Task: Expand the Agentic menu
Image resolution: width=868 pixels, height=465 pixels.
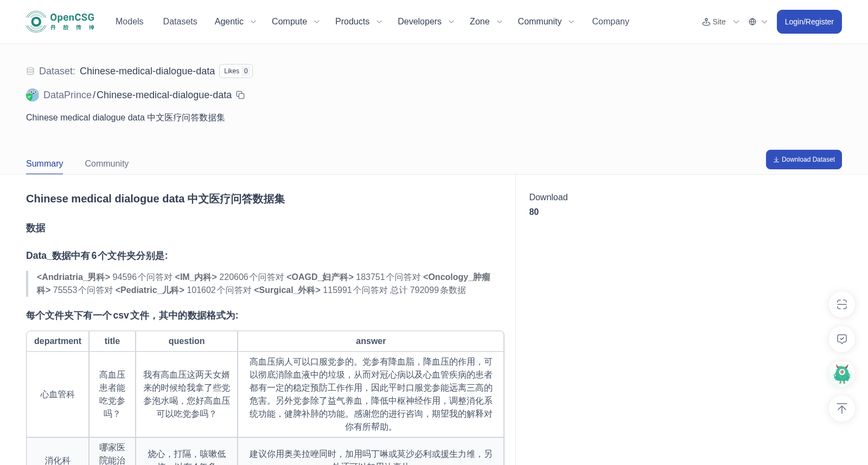Action: (x=235, y=22)
